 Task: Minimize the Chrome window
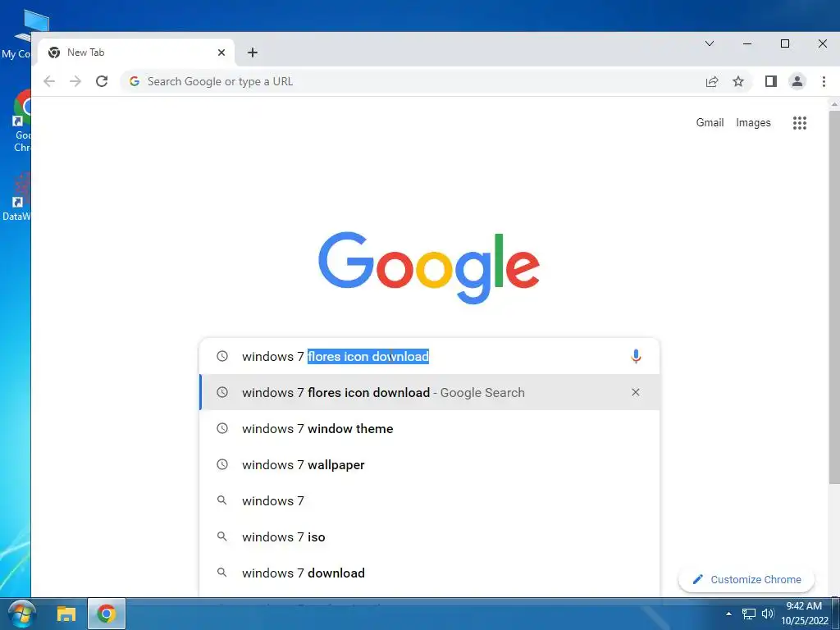point(747,43)
